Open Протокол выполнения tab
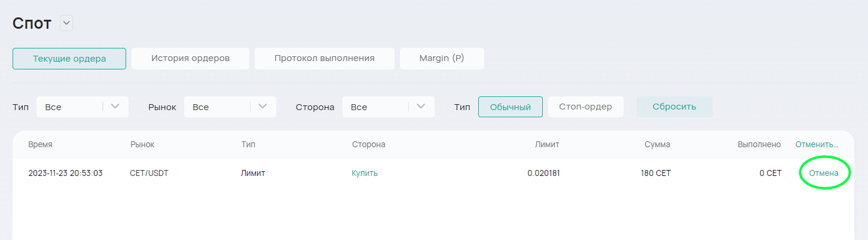This screenshot has height=240, width=868. [324, 59]
